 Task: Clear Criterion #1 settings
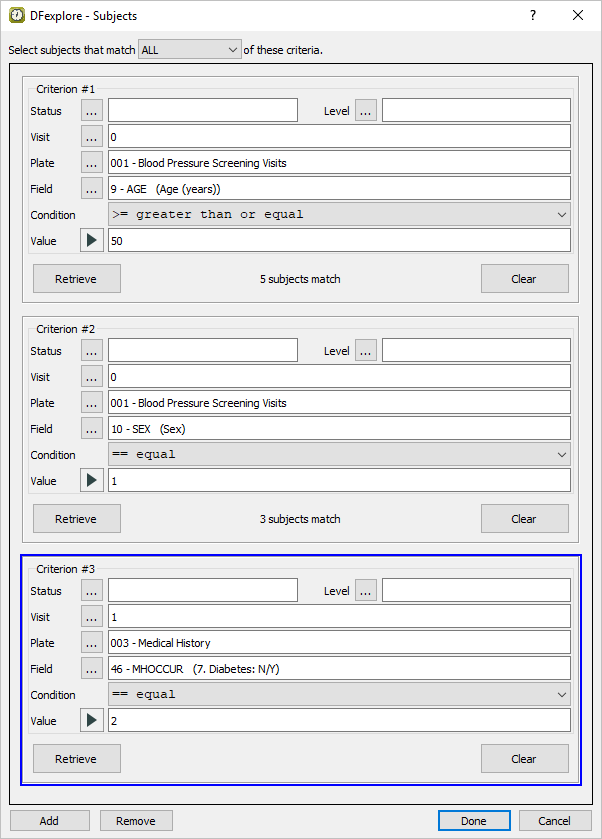coord(524,279)
